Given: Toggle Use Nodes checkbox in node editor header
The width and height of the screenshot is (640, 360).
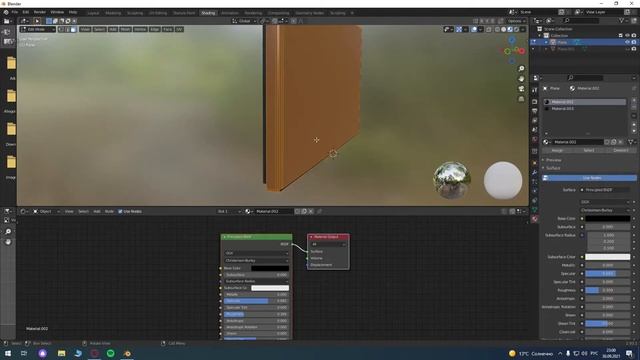Looking at the screenshot, I should (120, 211).
